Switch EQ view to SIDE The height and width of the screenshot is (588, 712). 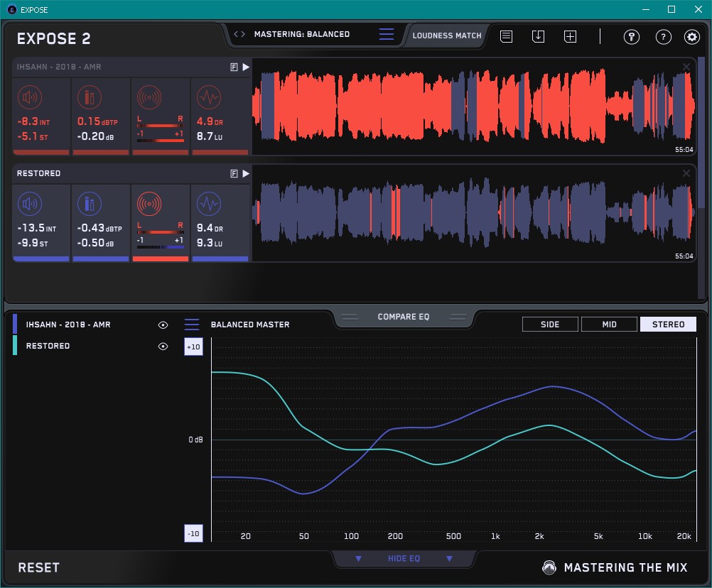click(550, 325)
